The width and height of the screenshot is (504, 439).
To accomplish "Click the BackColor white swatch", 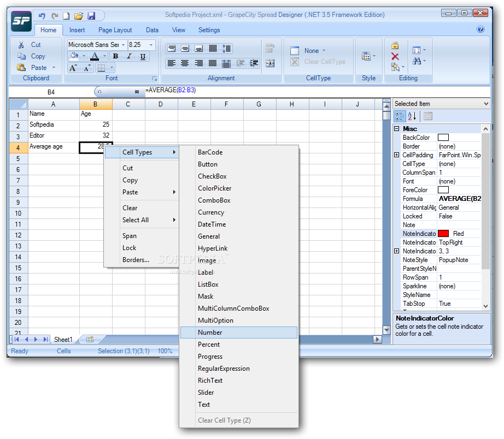I will [443, 138].
